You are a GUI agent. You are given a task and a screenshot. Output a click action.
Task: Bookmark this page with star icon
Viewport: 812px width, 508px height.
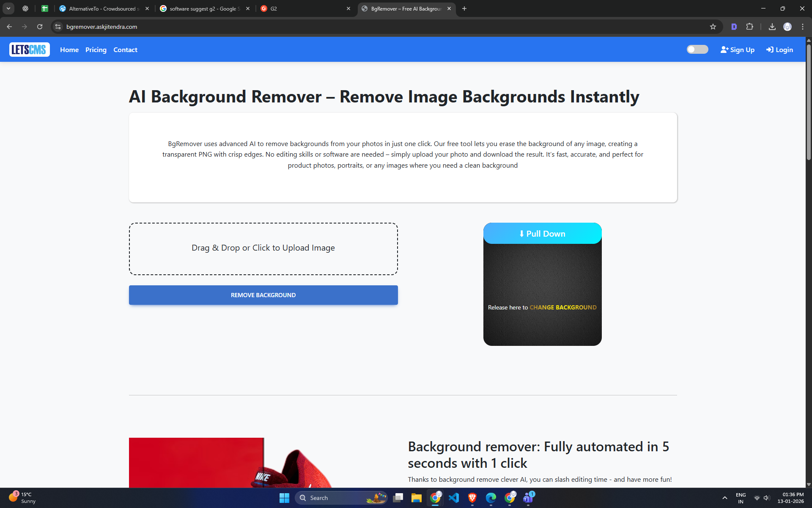[713, 27]
